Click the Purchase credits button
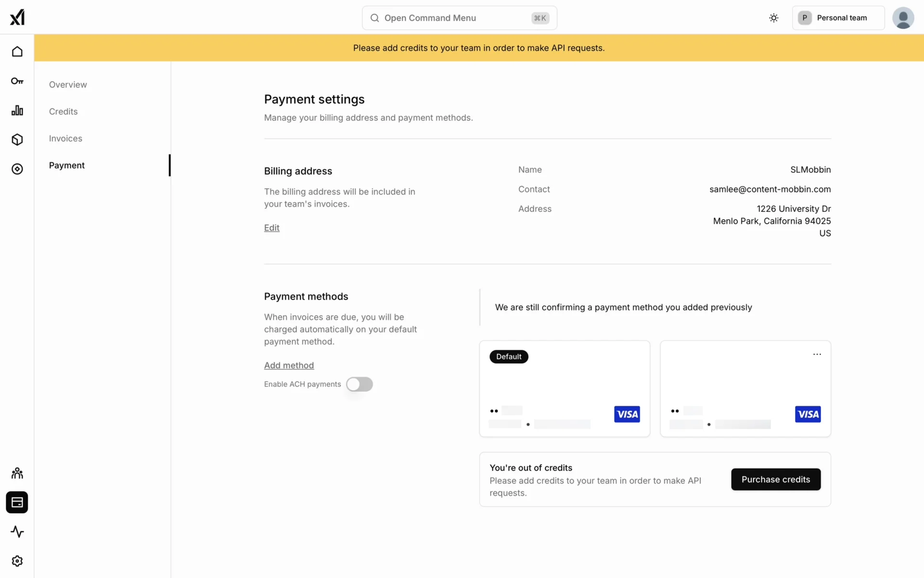Viewport: 924px width, 578px height. (x=775, y=479)
